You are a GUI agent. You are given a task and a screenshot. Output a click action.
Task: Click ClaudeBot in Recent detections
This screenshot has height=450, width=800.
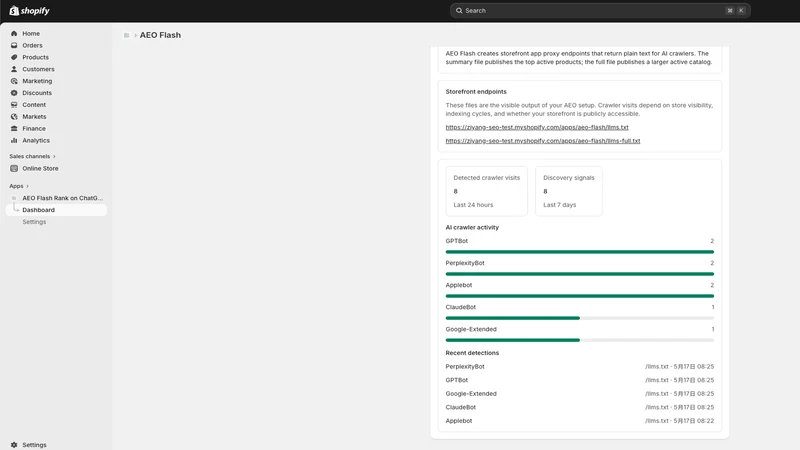pyautogui.click(x=461, y=407)
